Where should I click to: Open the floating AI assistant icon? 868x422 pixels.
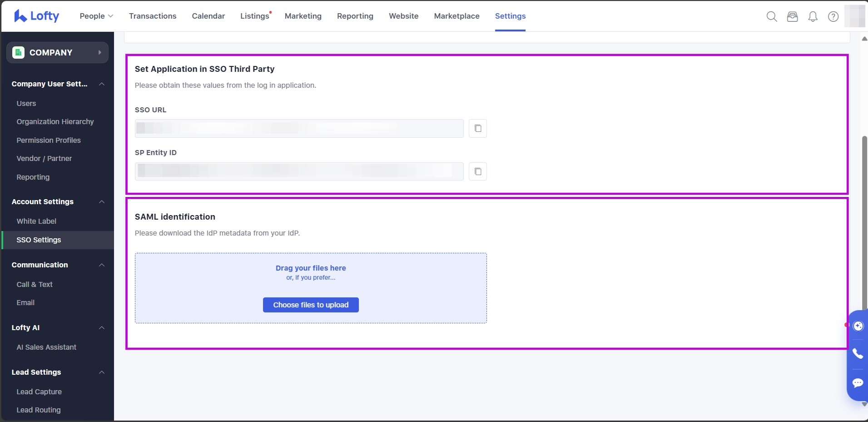tap(858, 326)
